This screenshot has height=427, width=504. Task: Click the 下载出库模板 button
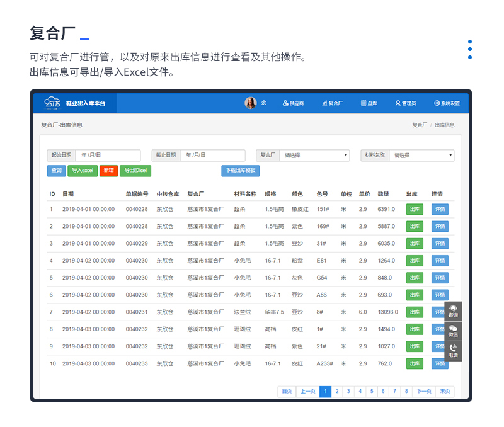point(240,171)
